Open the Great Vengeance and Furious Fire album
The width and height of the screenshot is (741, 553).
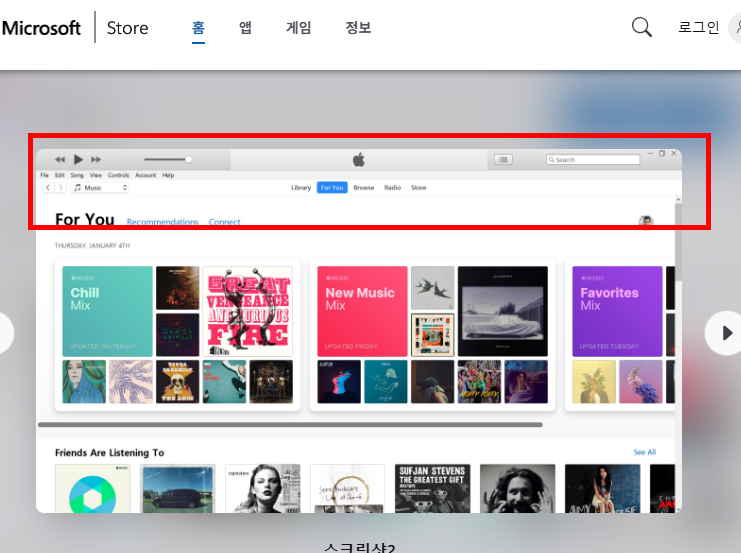(x=248, y=311)
